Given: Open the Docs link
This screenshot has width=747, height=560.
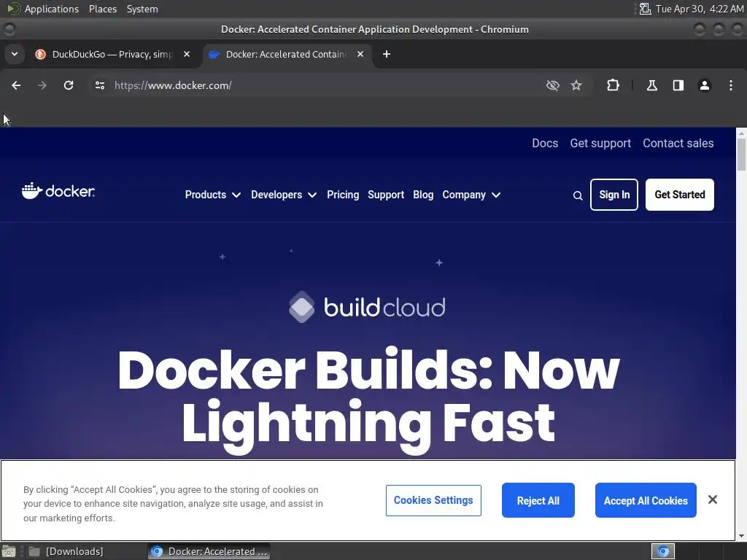Looking at the screenshot, I should 545,144.
